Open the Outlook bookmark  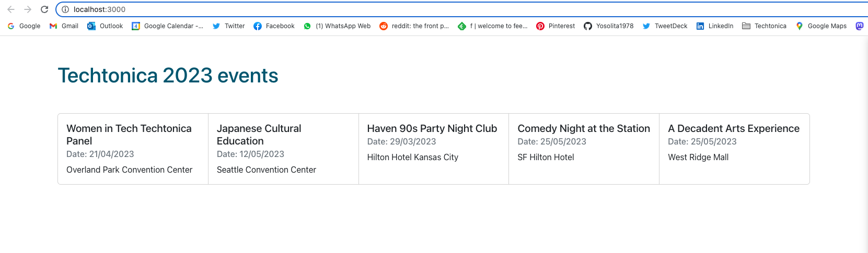coord(105,26)
